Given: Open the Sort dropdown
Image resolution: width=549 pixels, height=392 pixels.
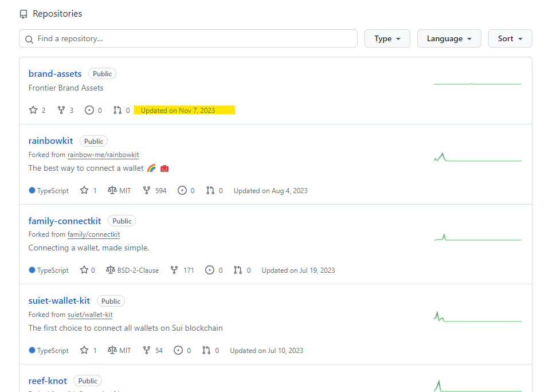Looking at the screenshot, I should tap(510, 38).
